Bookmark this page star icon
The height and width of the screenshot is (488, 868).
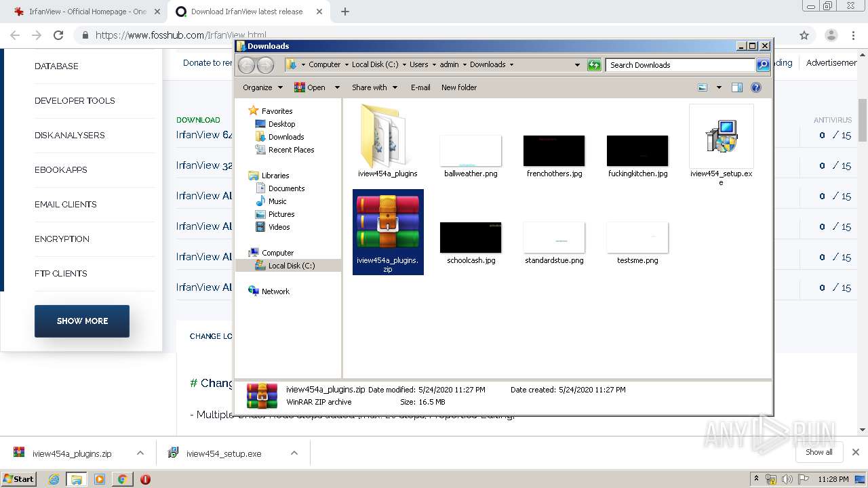click(x=804, y=35)
